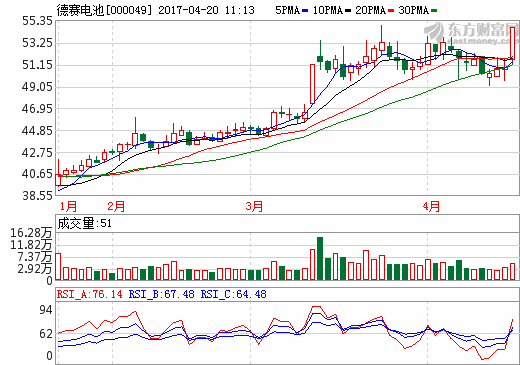Click the 62 RSI axis label
Viewport: 520px width, 365px height.
click(46, 334)
